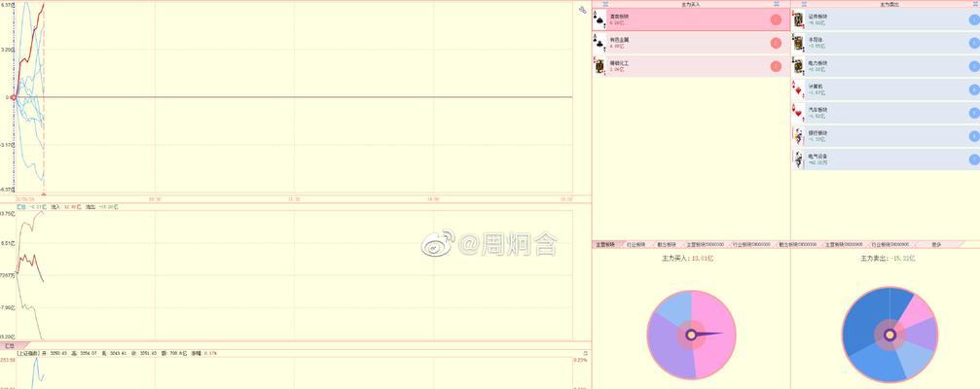Click the card icon beside 半导体
Image resolution: width=980 pixels, height=389 pixels.
(x=798, y=43)
